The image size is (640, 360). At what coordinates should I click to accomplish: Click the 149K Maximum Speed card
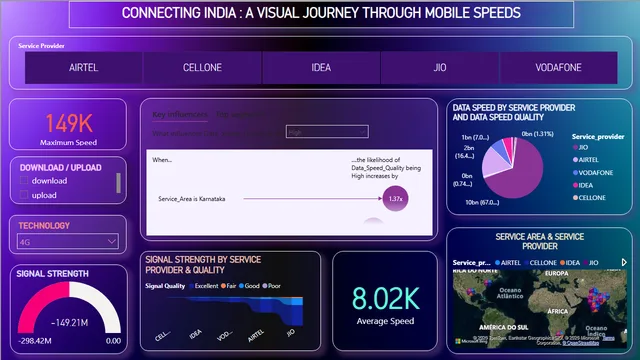click(68, 124)
